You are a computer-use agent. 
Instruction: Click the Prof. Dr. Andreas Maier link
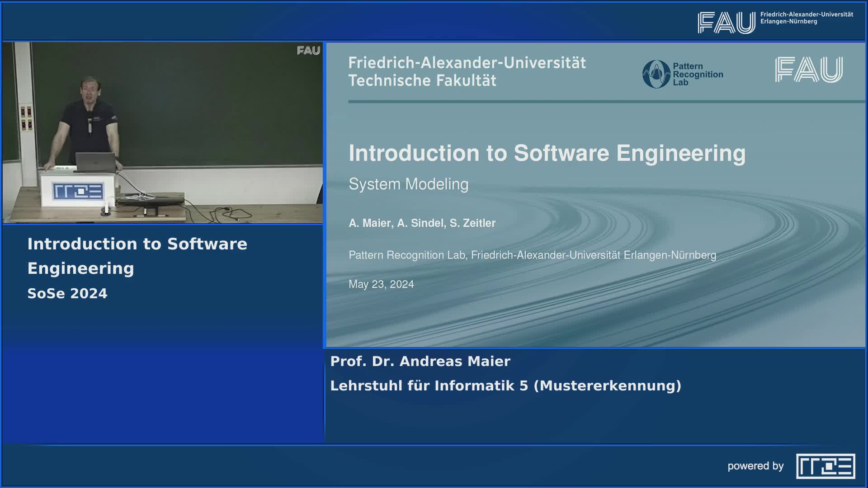point(420,361)
